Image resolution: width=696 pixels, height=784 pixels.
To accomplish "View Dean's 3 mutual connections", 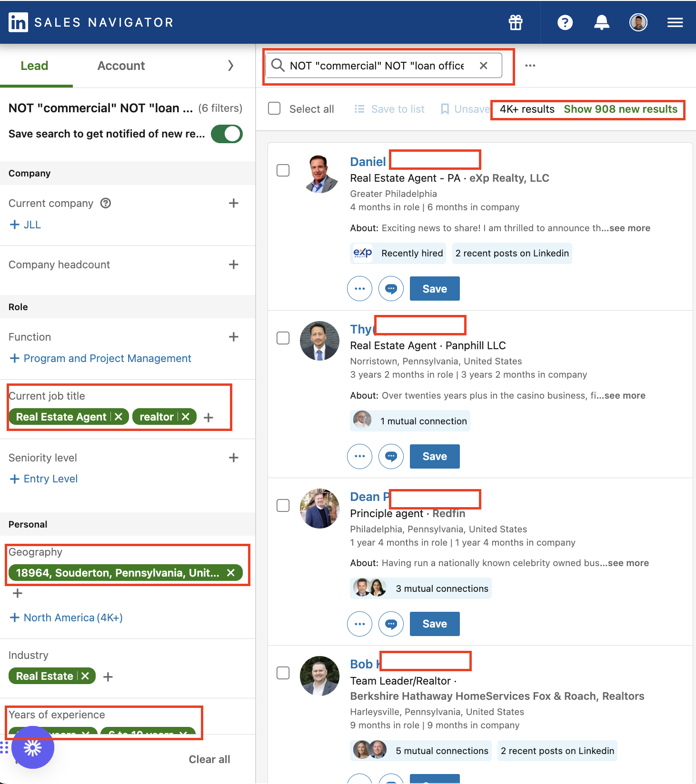I will click(x=421, y=588).
